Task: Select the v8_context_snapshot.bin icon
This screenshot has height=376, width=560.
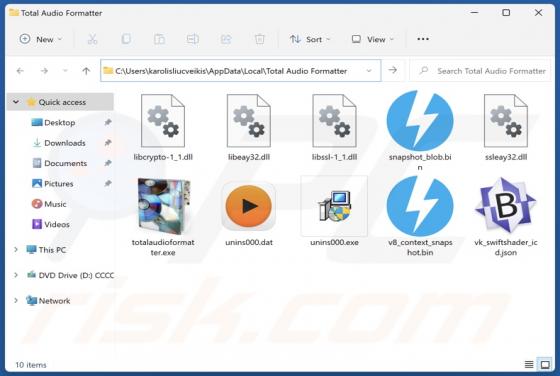Action: [x=420, y=206]
